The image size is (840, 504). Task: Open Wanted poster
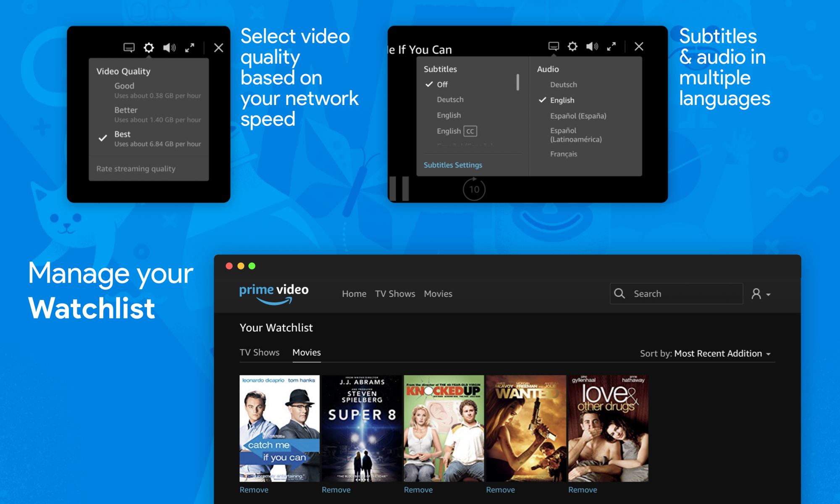pyautogui.click(x=526, y=428)
